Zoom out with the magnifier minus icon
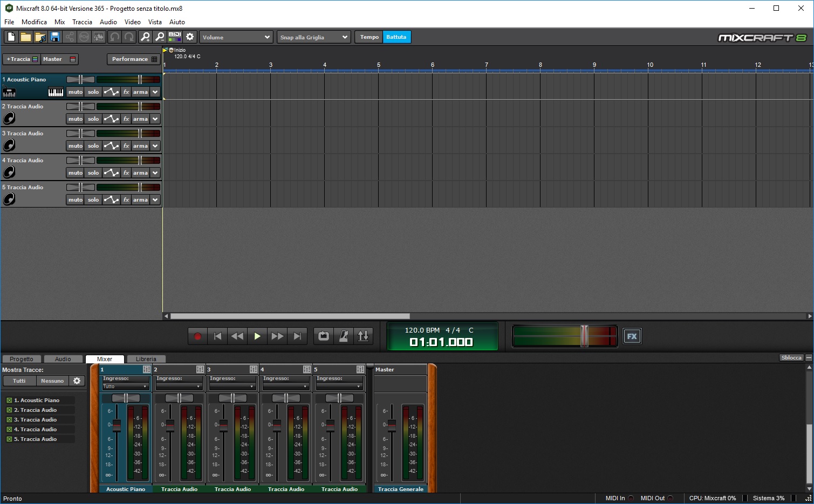The image size is (814, 504). coord(160,37)
